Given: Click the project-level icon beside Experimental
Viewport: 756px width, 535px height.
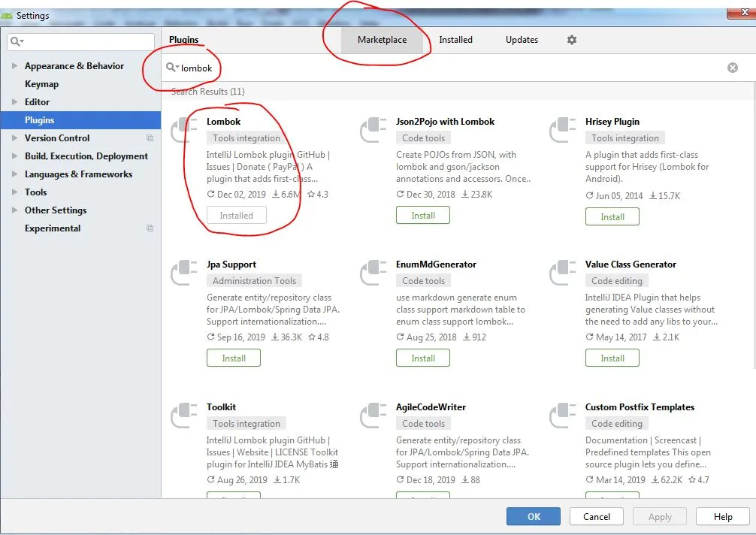Looking at the screenshot, I should [150, 228].
